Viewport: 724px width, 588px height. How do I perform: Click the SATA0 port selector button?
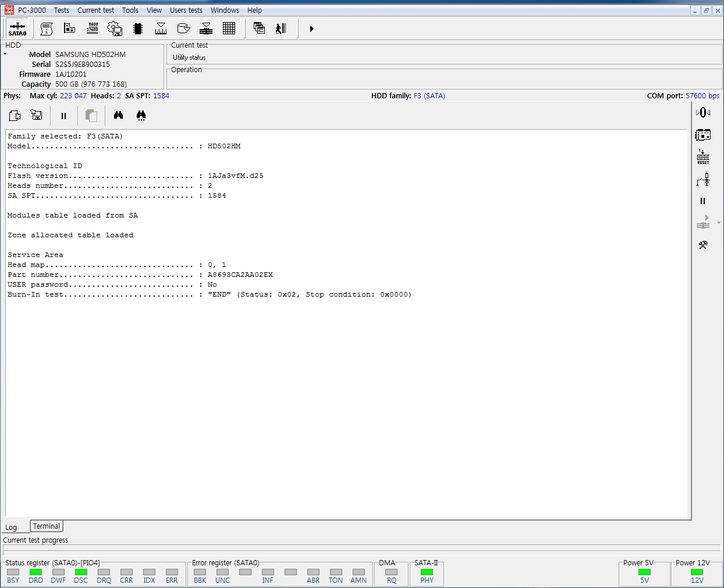coord(17,28)
